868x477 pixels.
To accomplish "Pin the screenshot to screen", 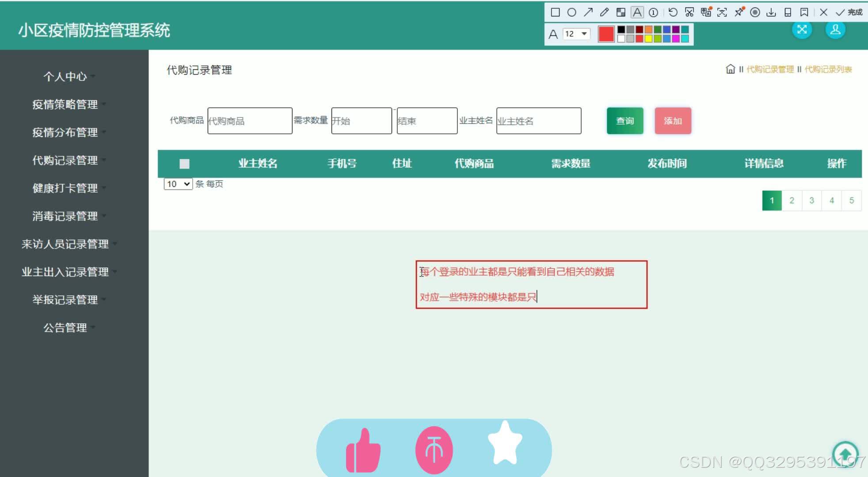I will (739, 12).
